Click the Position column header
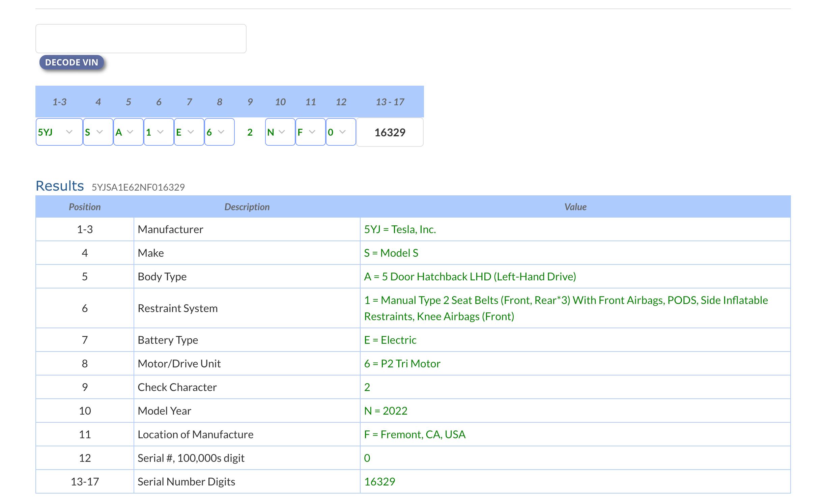The image size is (823, 504). [85, 207]
